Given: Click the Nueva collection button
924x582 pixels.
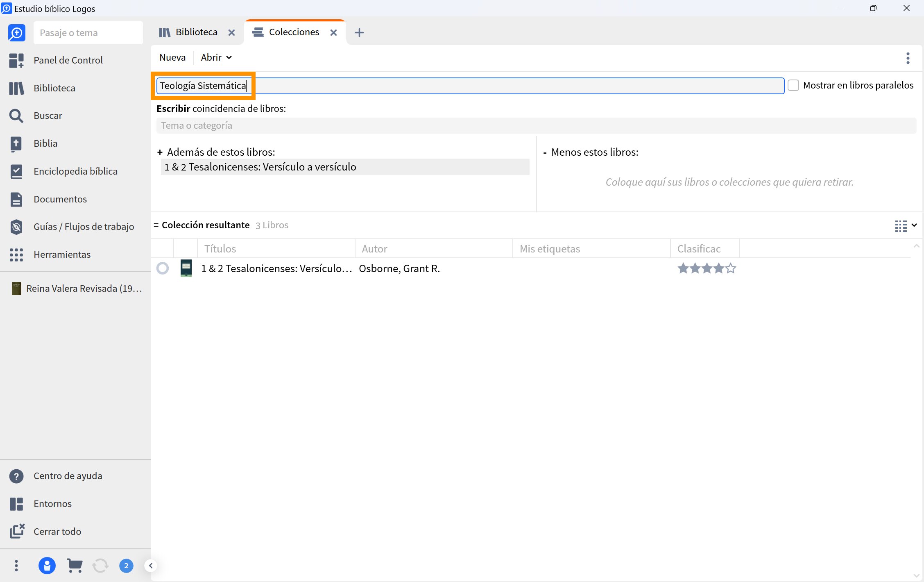Looking at the screenshot, I should 172,57.
